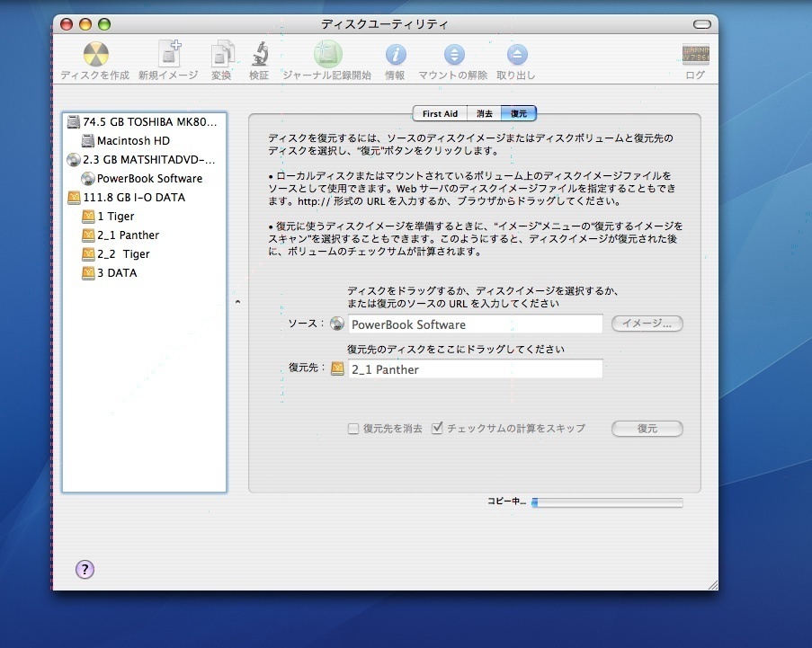Click the window resize grip at bottom corner
Viewport: 812px width, 648px height.
pos(712,585)
